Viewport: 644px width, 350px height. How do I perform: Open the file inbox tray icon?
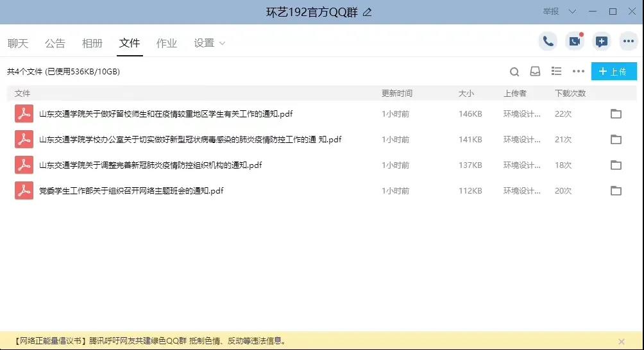[x=535, y=72]
